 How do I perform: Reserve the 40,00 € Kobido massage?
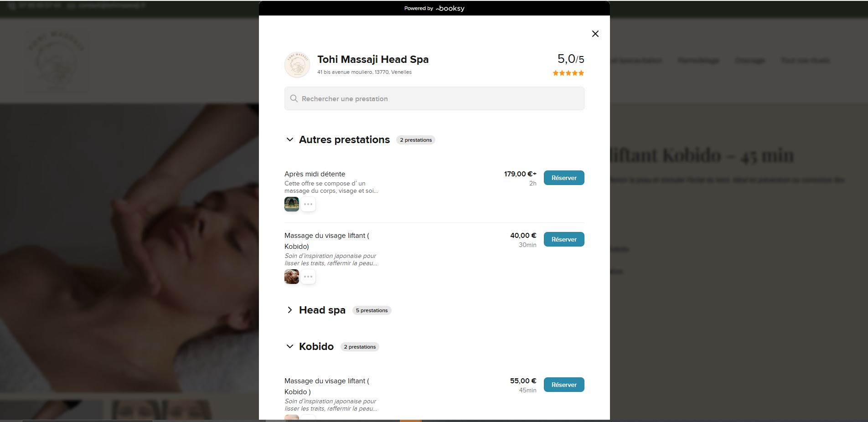(x=563, y=239)
